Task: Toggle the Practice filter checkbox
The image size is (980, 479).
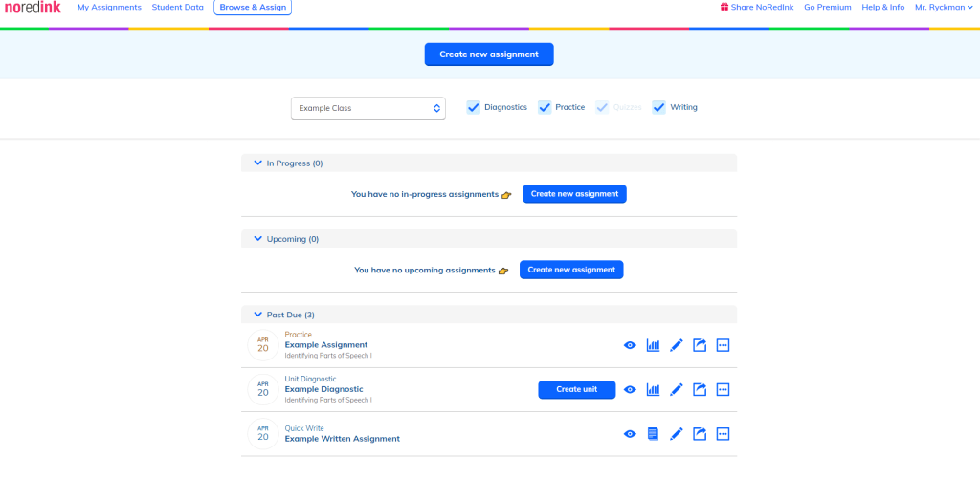Action: [x=545, y=108]
